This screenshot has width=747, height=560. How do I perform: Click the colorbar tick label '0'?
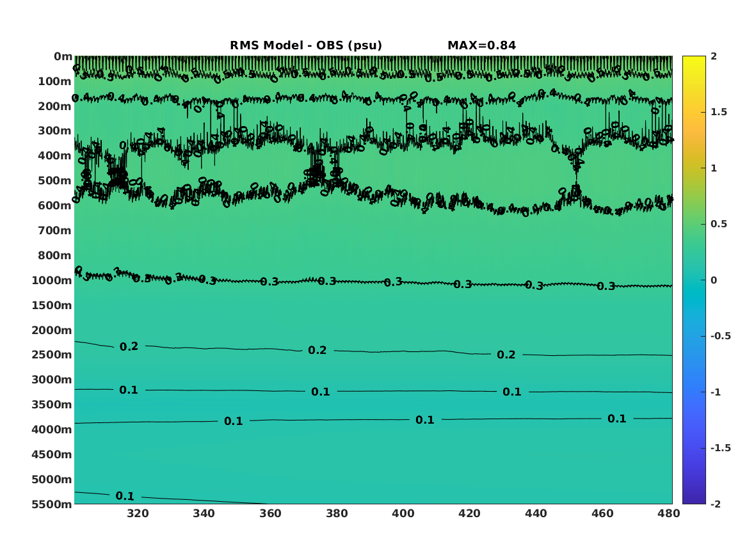pos(714,280)
